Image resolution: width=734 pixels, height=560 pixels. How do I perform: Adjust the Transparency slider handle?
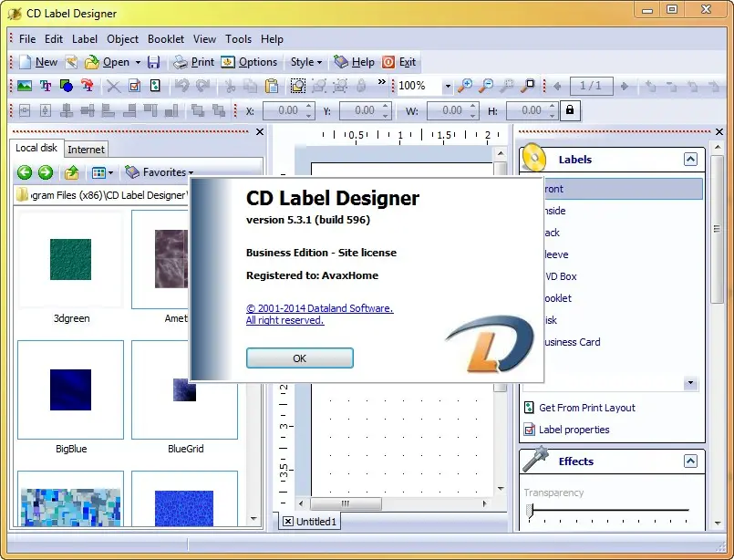click(x=530, y=511)
